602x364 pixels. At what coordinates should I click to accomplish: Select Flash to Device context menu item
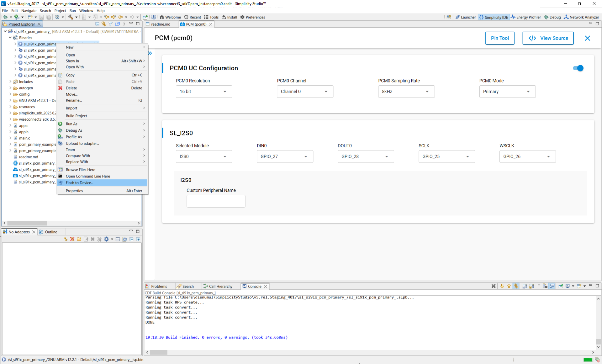click(x=80, y=183)
